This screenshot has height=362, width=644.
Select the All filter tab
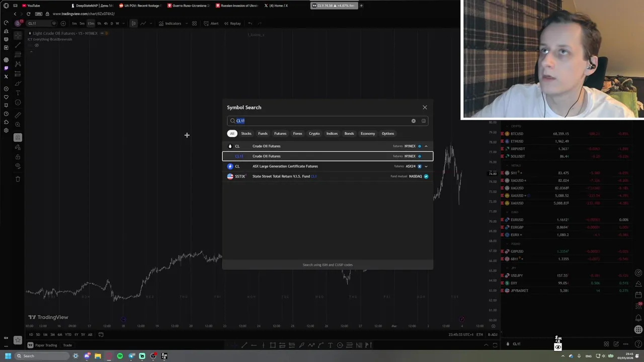(x=232, y=133)
